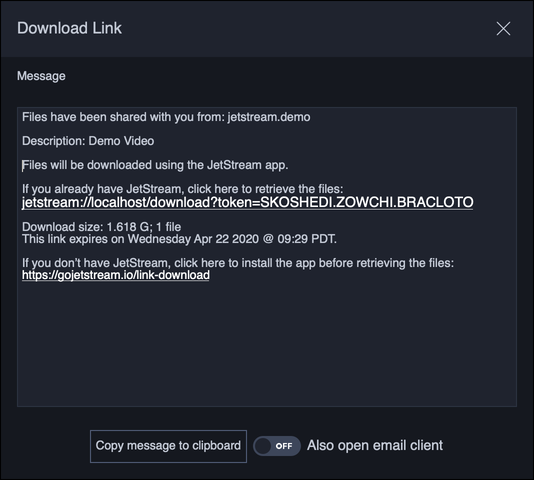Click the SKOSHEDI.ZOWCHI.BRACLOTO token text
The height and width of the screenshot is (480, 534).
point(367,202)
